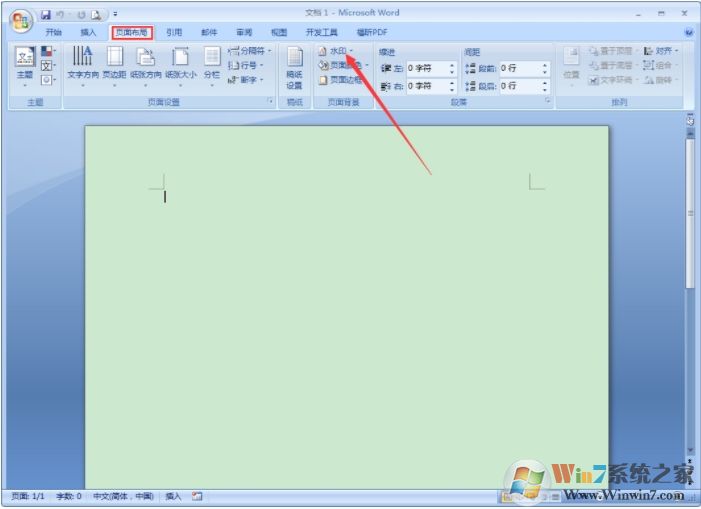Launch the 段落 paragraph dialog launcher

(548, 101)
